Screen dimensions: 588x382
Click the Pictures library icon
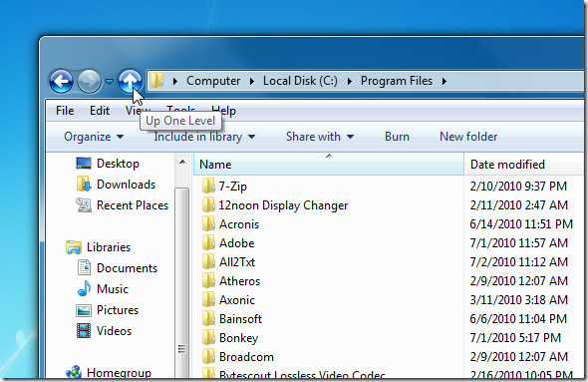(84, 310)
